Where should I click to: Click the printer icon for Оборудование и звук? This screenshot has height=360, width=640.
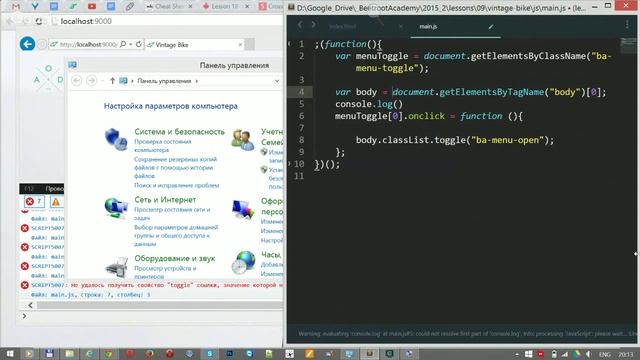[116, 267]
